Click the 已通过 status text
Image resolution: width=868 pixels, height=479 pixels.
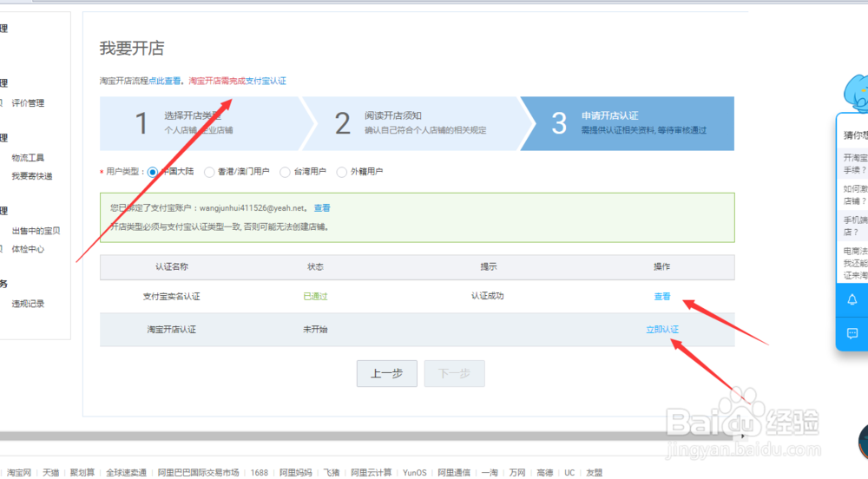pyautogui.click(x=316, y=297)
